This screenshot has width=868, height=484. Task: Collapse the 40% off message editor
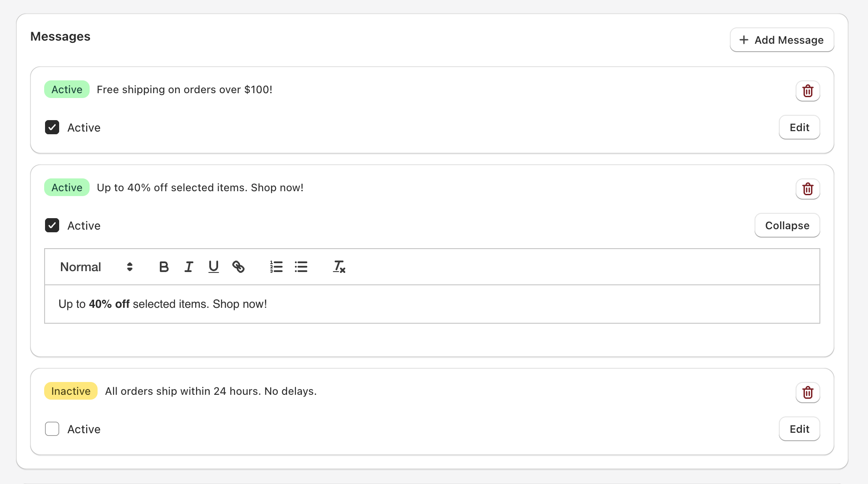[787, 225]
